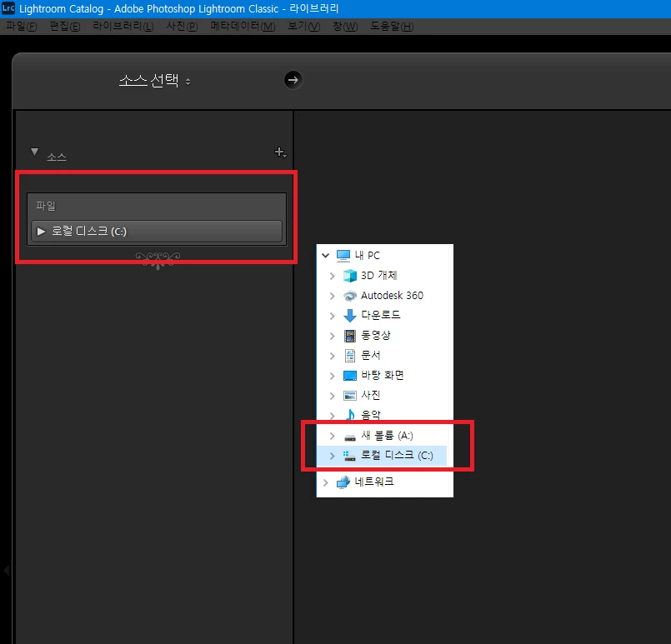Select 동영상 in the tree

pyautogui.click(x=376, y=335)
